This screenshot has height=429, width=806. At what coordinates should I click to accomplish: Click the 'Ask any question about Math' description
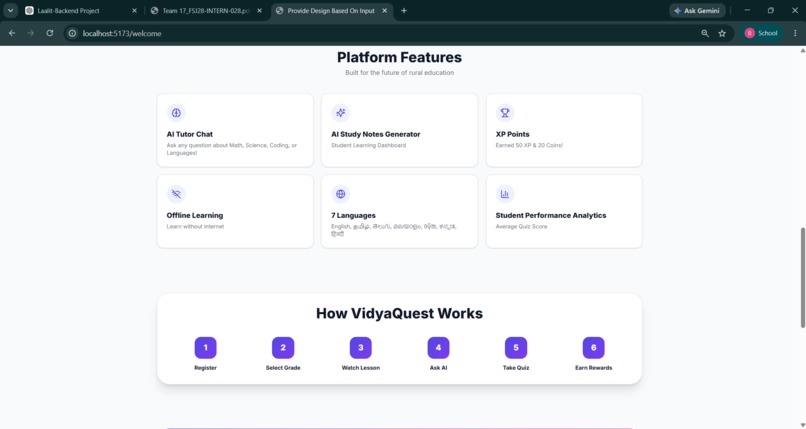click(232, 149)
